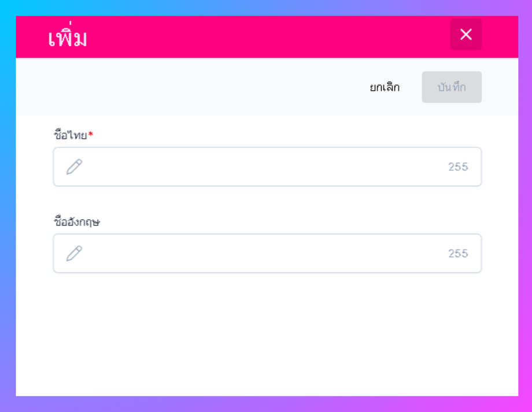Click the gap between the two name fields
The image size is (532, 412).
[x=267, y=201]
